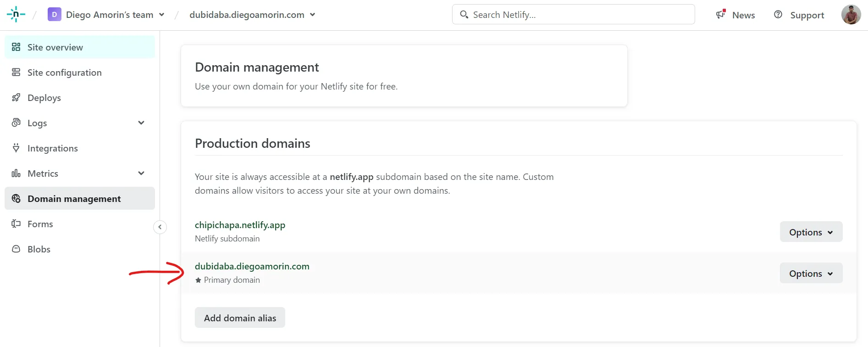Click the Integrations plug icon
This screenshot has width=868, height=347.
tap(16, 148)
